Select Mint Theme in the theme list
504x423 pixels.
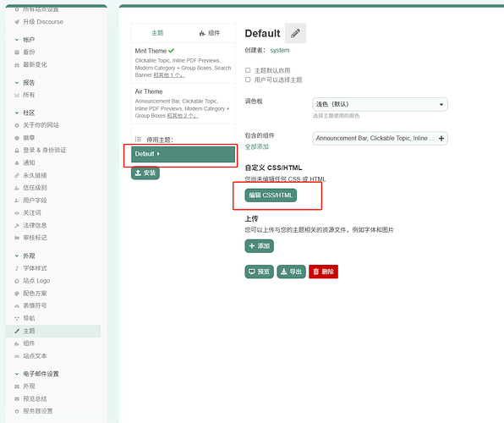click(x=184, y=63)
